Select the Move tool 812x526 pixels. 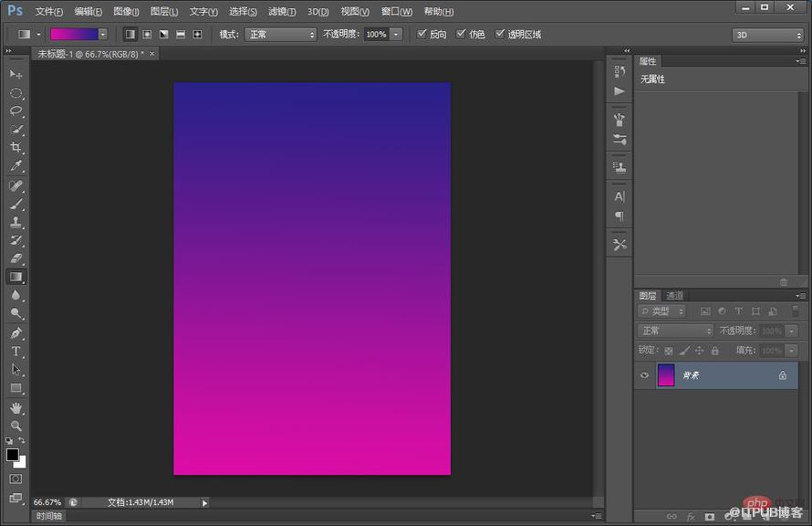(x=16, y=74)
